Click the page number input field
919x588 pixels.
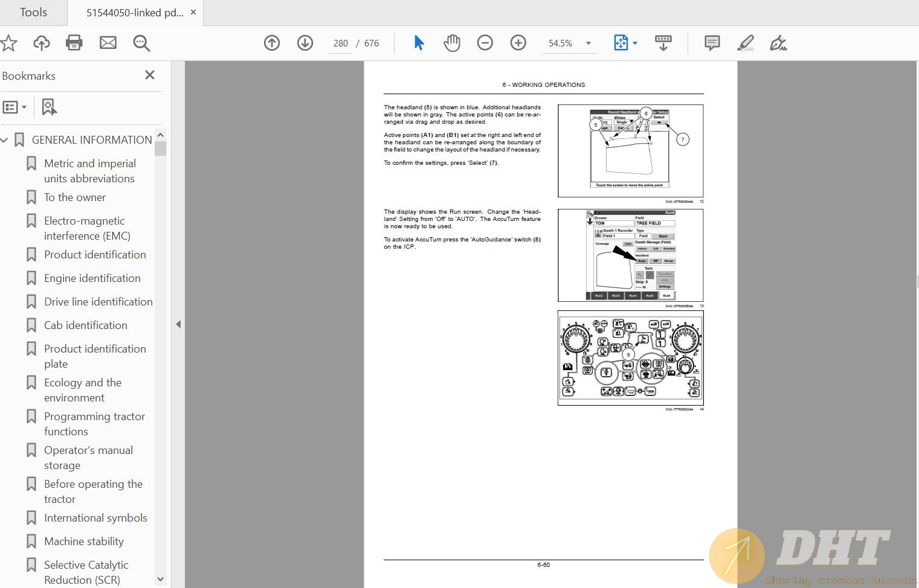coord(340,43)
